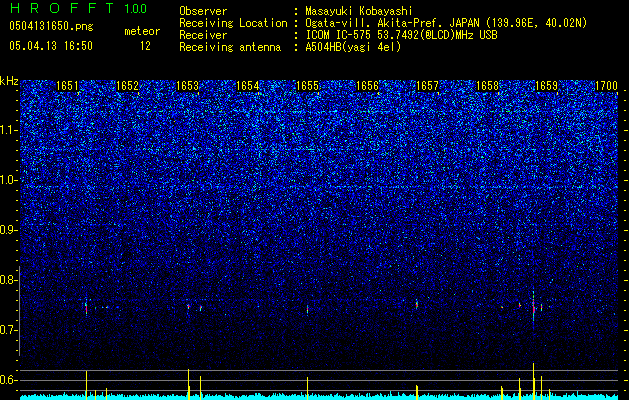Click the 0.6 frequency axis label
629x400 pixels.
[x=9, y=380]
